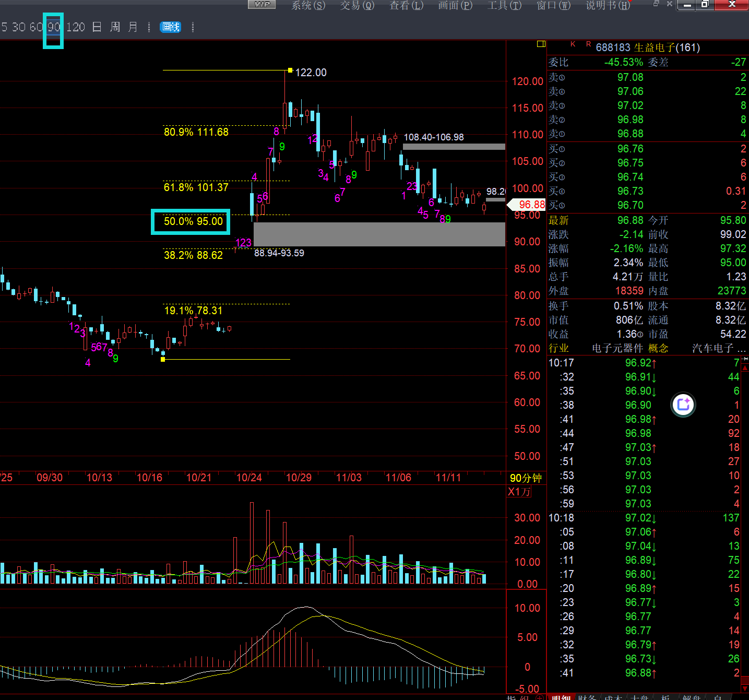Image resolution: width=749 pixels, height=700 pixels.
Task: Switch chart to 120-minute period
Action: (x=76, y=27)
